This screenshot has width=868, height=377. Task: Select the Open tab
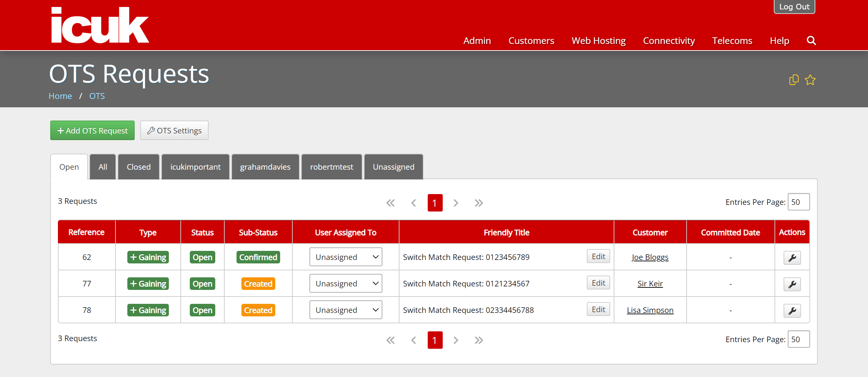pyautogui.click(x=69, y=167)
